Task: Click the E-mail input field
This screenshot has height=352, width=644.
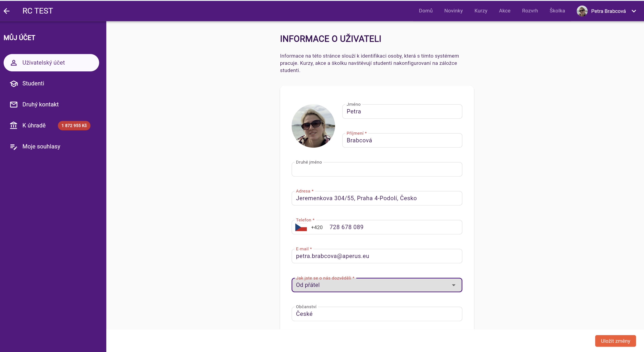Action: 376,256
